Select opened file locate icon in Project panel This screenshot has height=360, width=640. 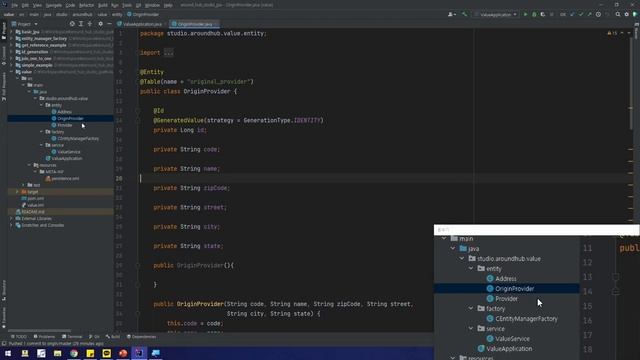(x=72, y=24)
